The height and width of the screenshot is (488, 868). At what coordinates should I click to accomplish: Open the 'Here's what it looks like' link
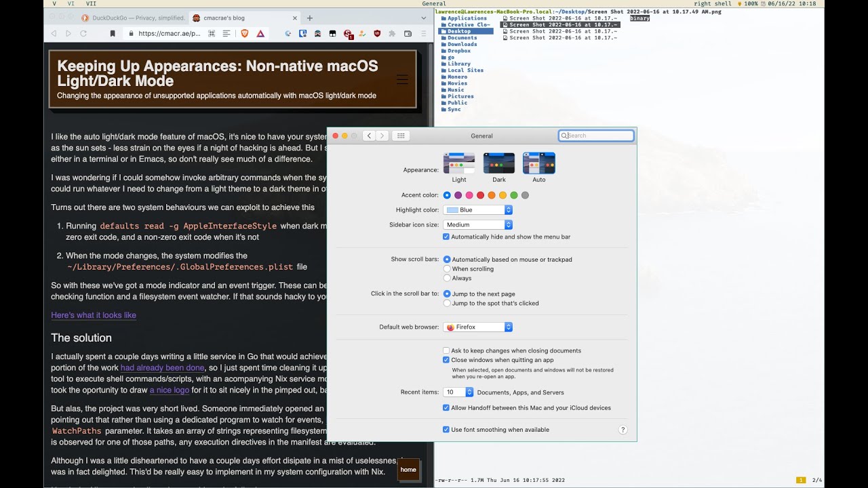coord(94,315)
